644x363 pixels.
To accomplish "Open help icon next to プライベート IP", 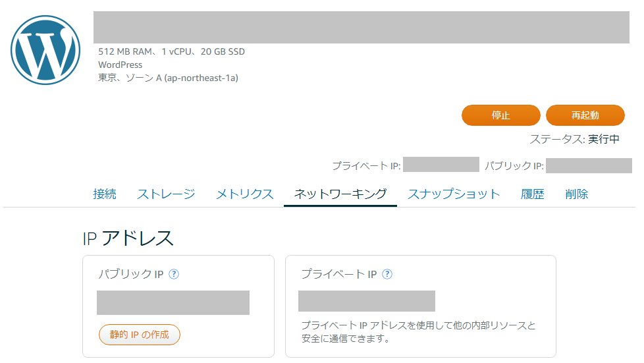I will (387, 274).
